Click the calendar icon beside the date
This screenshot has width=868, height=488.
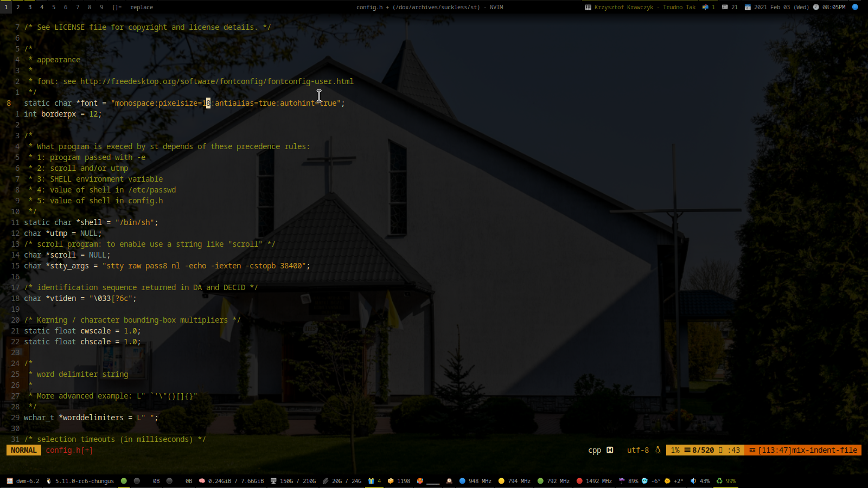tap(748, 7)
